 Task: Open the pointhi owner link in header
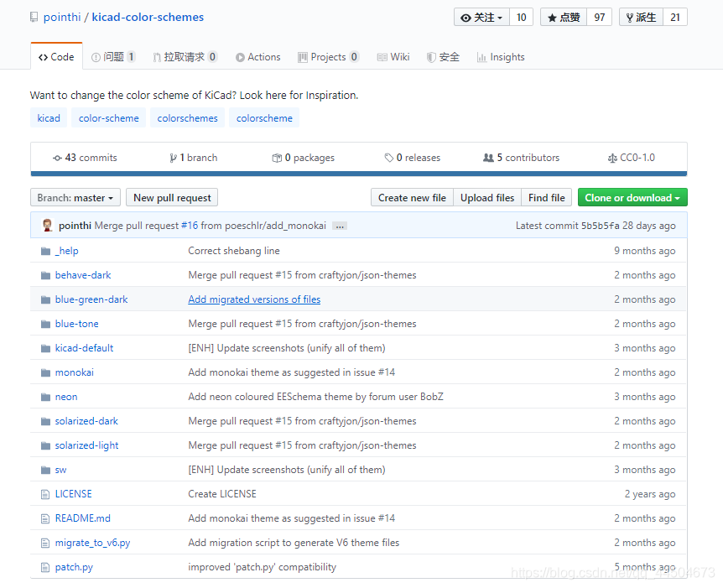click(62, 17)
